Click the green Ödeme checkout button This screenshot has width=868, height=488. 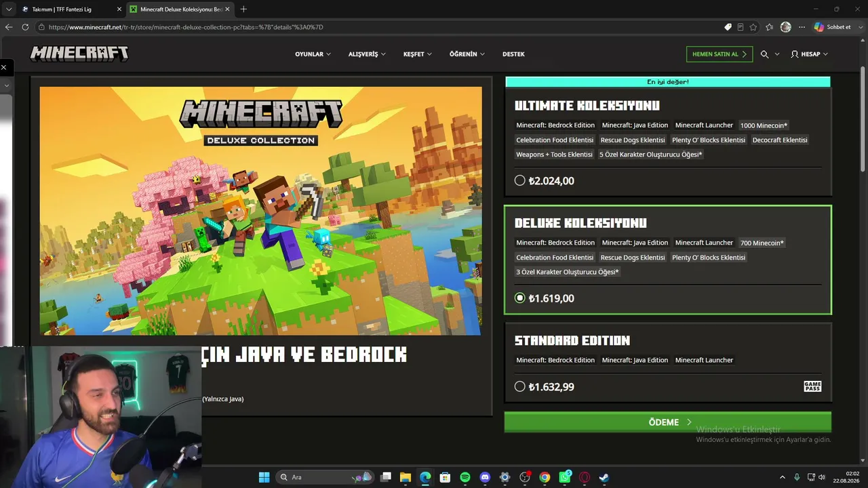668,422
